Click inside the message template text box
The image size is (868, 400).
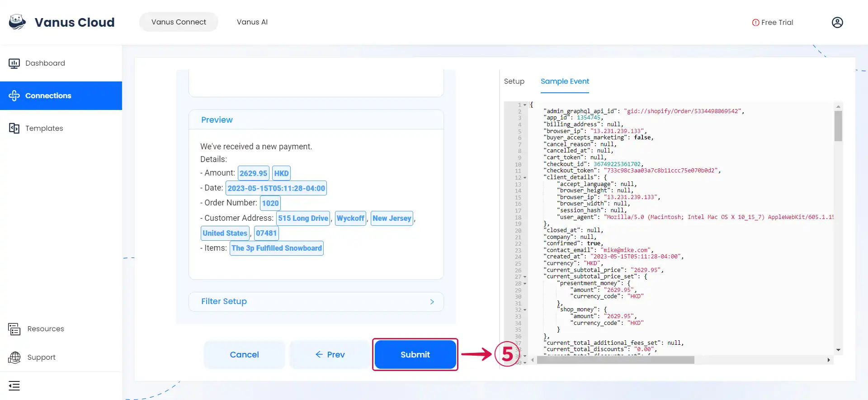coord(316,83)
